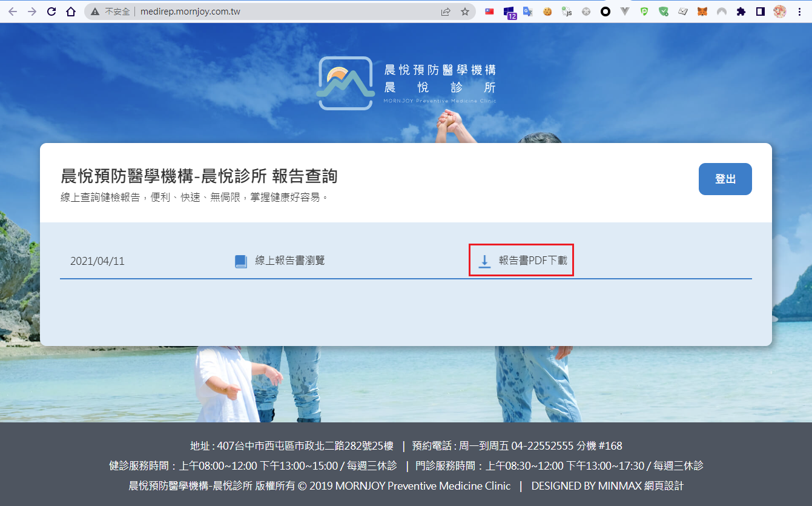Navigate back with the back arrow

[13, 12]
